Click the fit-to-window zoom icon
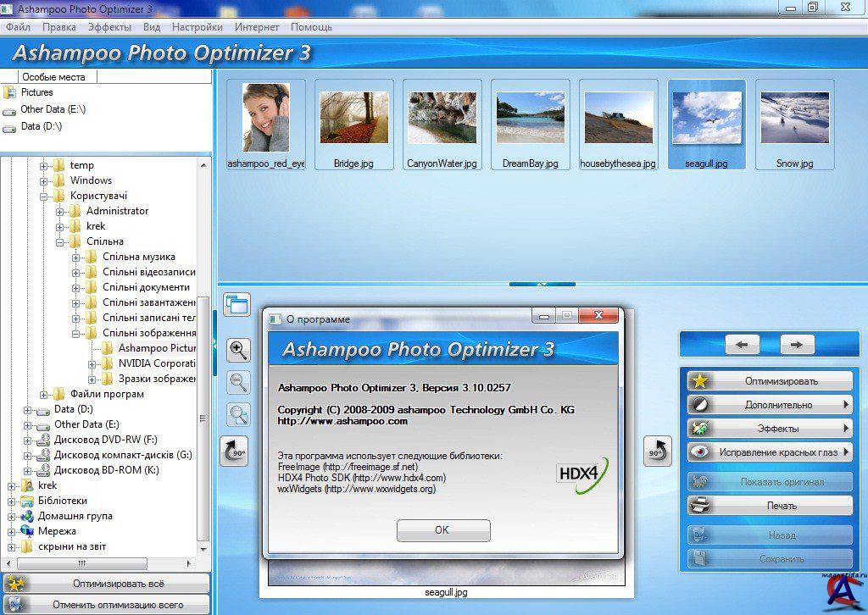This screenshot has width=868, height=615. (239, 414)
